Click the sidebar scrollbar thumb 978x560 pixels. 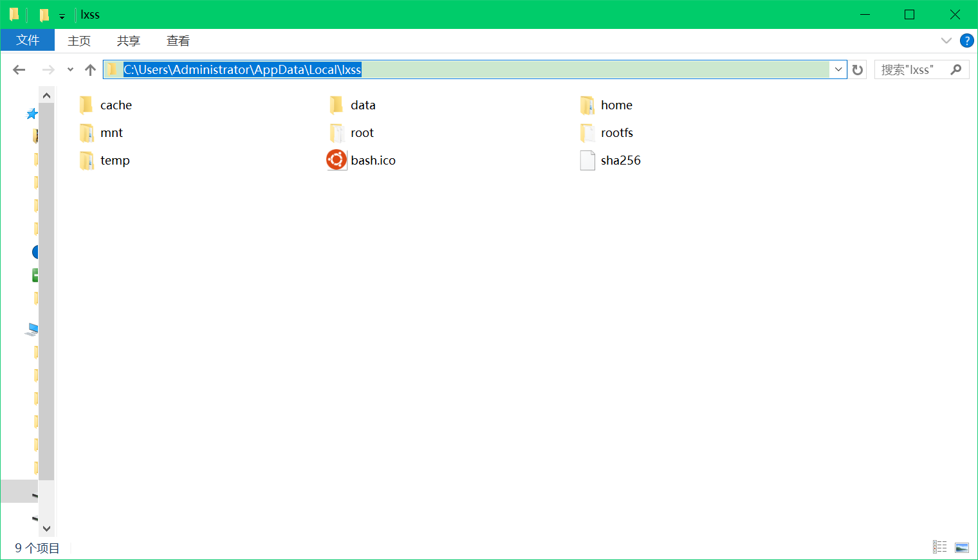tap(46, 291)
